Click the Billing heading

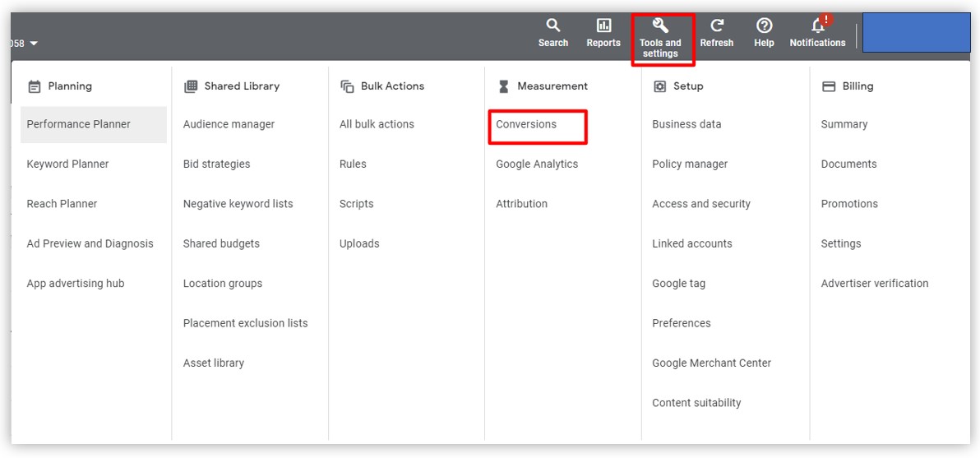[858, 86]
